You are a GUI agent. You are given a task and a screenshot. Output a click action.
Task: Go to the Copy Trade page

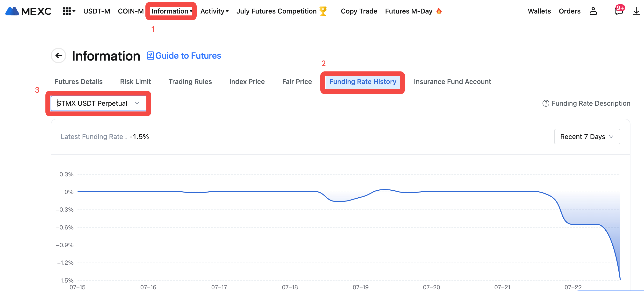click(359, 11)
